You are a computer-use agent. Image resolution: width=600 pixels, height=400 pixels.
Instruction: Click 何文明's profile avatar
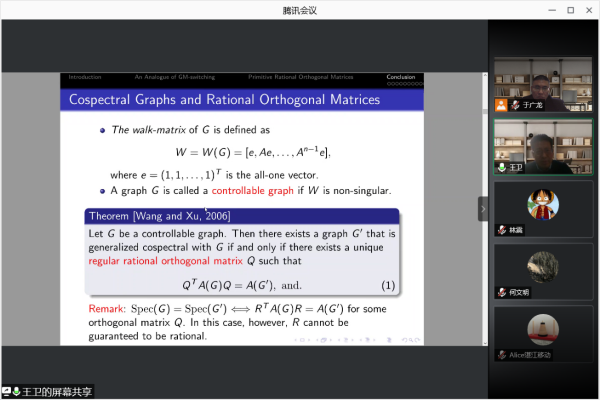click(543, 266)
